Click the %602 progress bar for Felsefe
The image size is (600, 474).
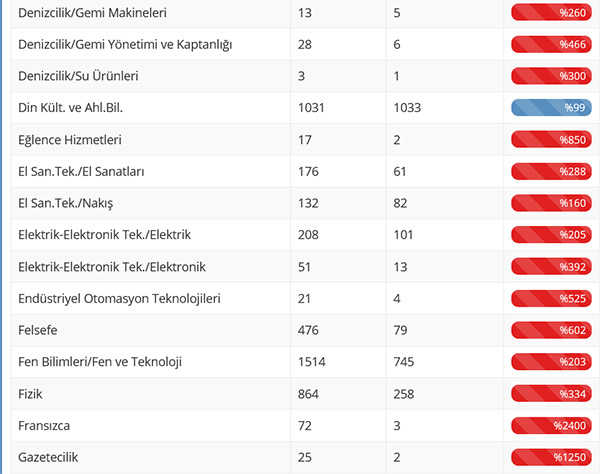pos(553,330)
